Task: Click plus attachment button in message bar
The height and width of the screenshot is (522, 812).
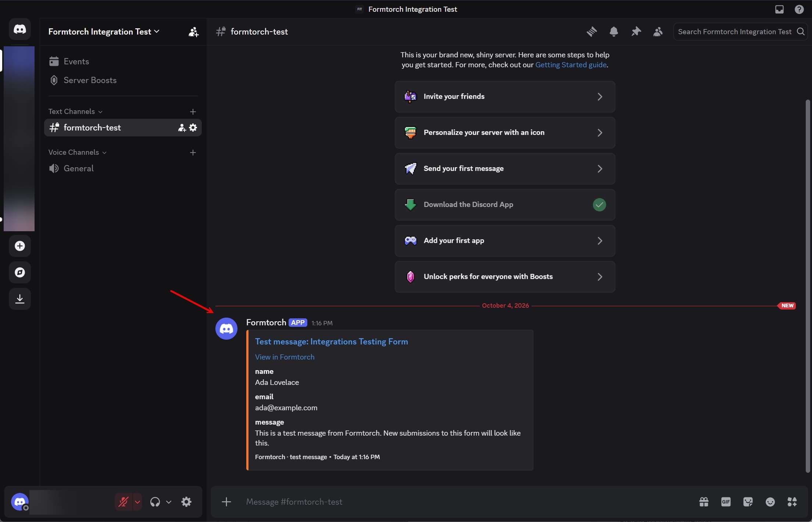Action: click(226, 502)
